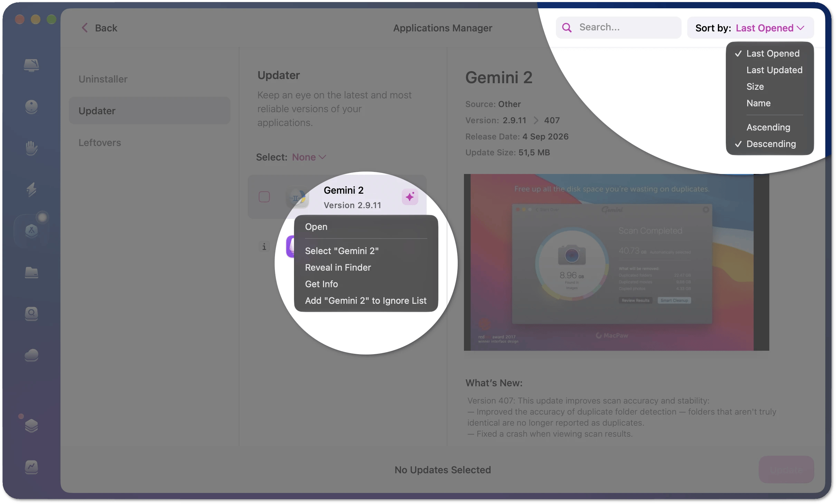Image resolution: width=836 pixels, height=504 pixels.
Task: Sort apps by Name
Action: tap(758, 103)
